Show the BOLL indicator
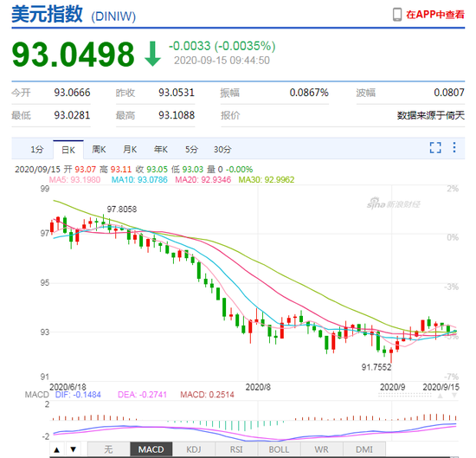Viewport: 476px width, 458px height. click(x=279, y=449)
